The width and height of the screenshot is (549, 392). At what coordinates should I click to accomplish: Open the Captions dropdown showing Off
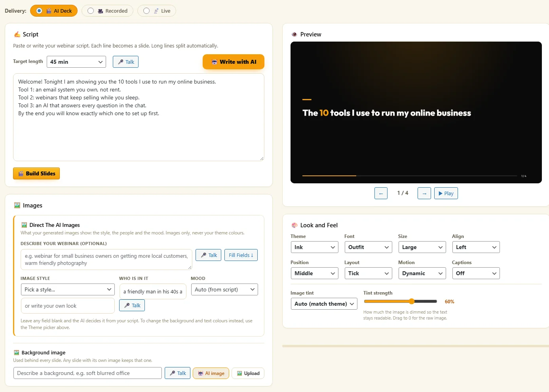[x=476, y=273]
